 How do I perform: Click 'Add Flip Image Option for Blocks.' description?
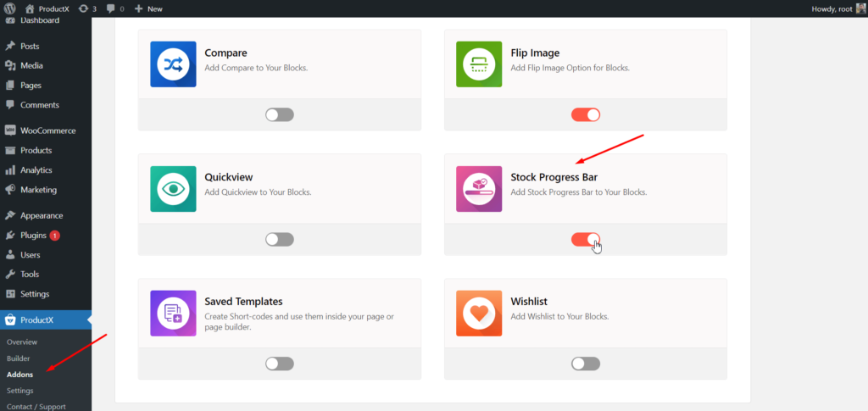(570, 68)
